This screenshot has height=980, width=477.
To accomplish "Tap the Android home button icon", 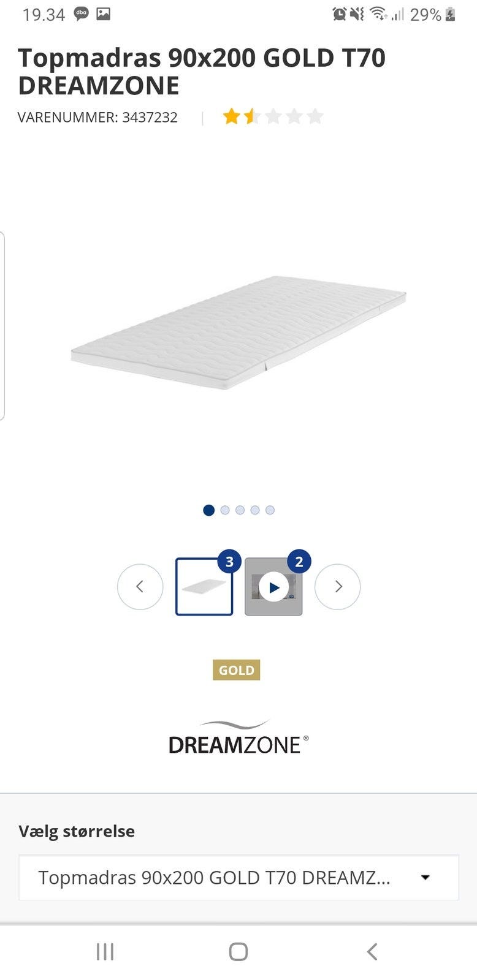I will [x=238, y=952].
